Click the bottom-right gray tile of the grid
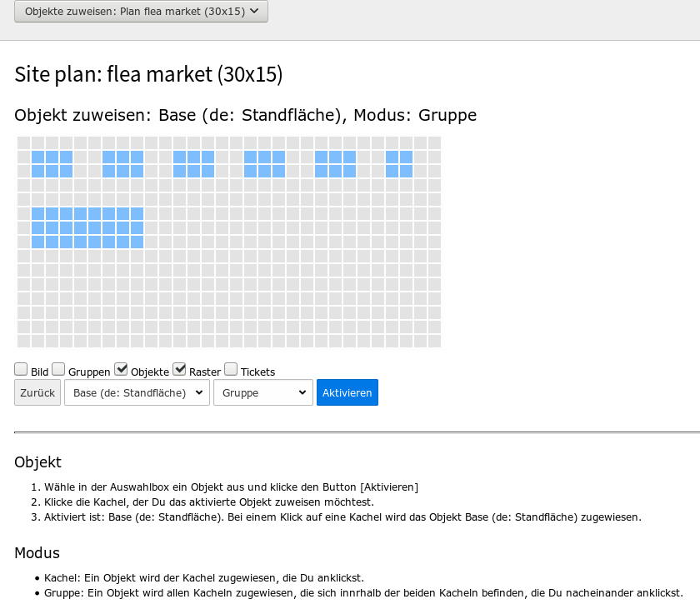This screenshot has width=700, height=614. (434, 341)
